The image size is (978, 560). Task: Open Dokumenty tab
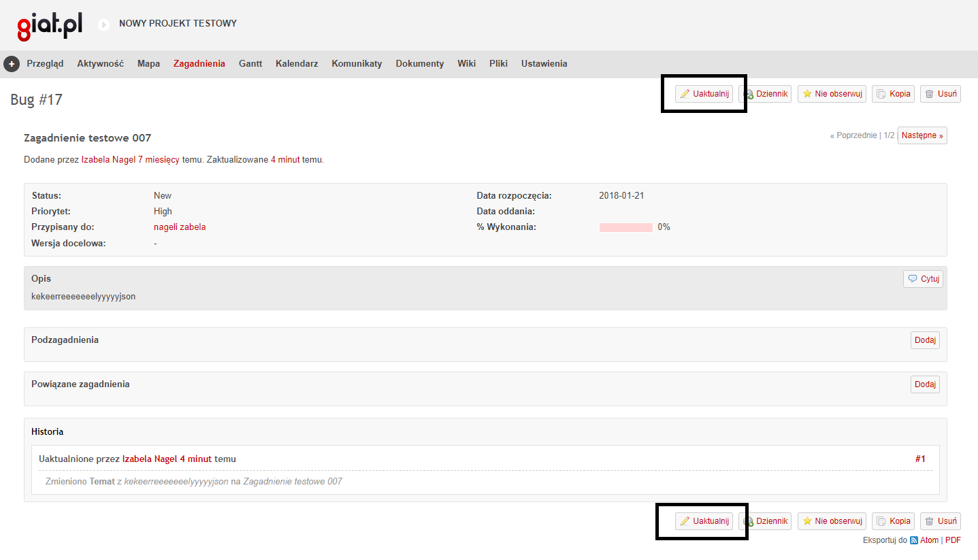tap(420, 63)
